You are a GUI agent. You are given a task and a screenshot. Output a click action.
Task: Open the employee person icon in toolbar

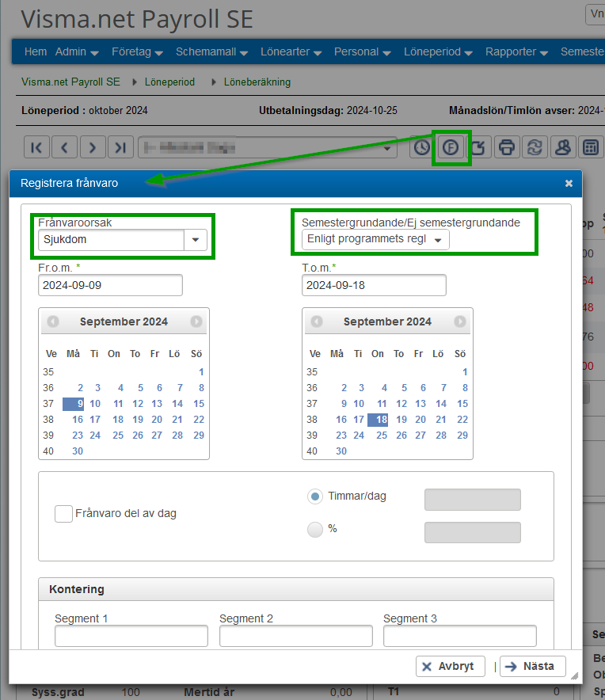562,147
